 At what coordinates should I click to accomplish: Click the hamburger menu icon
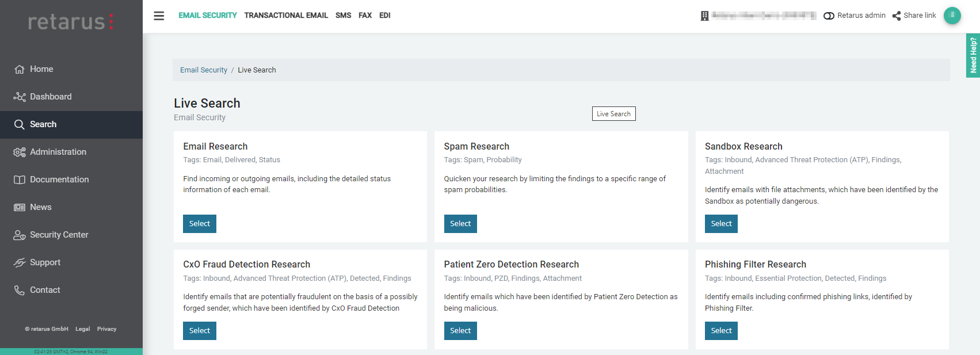point(159,16)
